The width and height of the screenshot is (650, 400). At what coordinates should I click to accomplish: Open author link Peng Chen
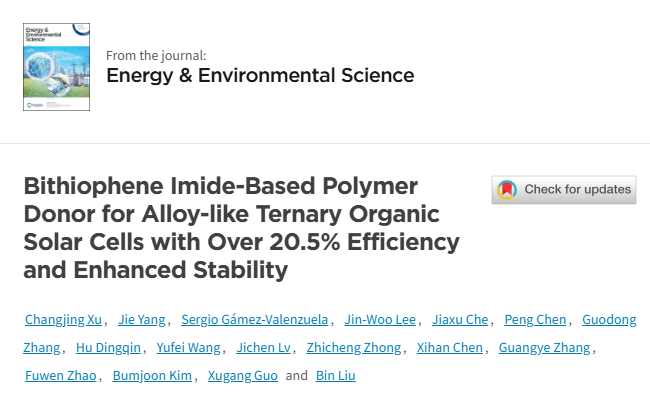[x=535, y=320]
